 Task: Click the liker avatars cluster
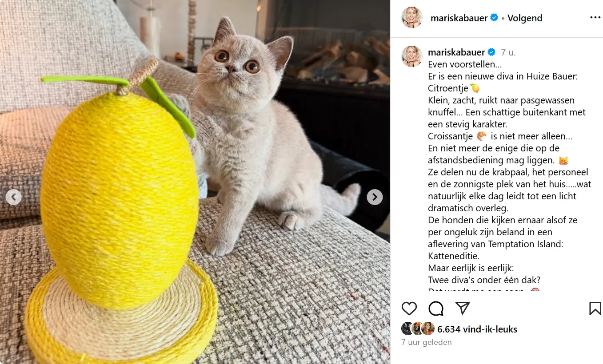pyautogui.click(x=418, y=328)
